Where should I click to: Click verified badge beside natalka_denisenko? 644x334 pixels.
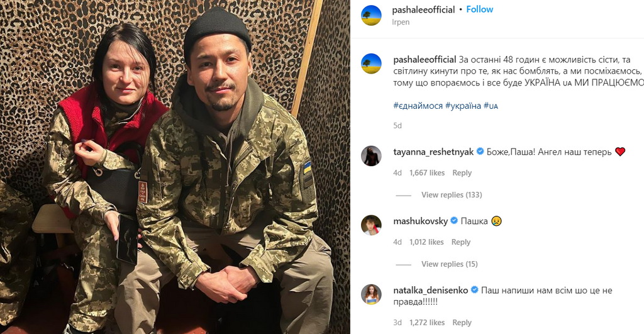coord(474,290)
